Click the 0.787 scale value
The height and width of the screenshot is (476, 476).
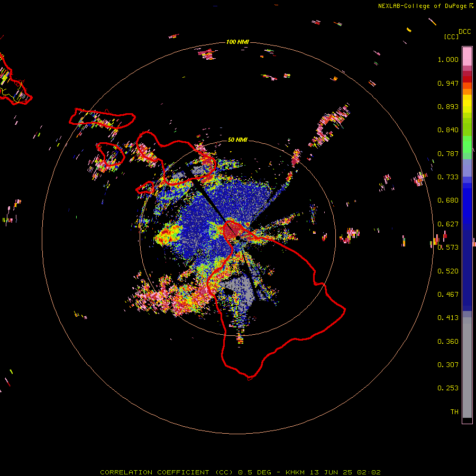click(x=448, y=153)
